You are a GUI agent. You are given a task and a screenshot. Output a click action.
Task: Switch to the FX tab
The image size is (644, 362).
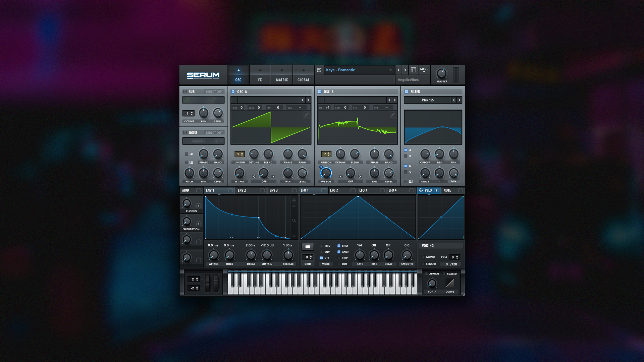(x=260, y=75)
